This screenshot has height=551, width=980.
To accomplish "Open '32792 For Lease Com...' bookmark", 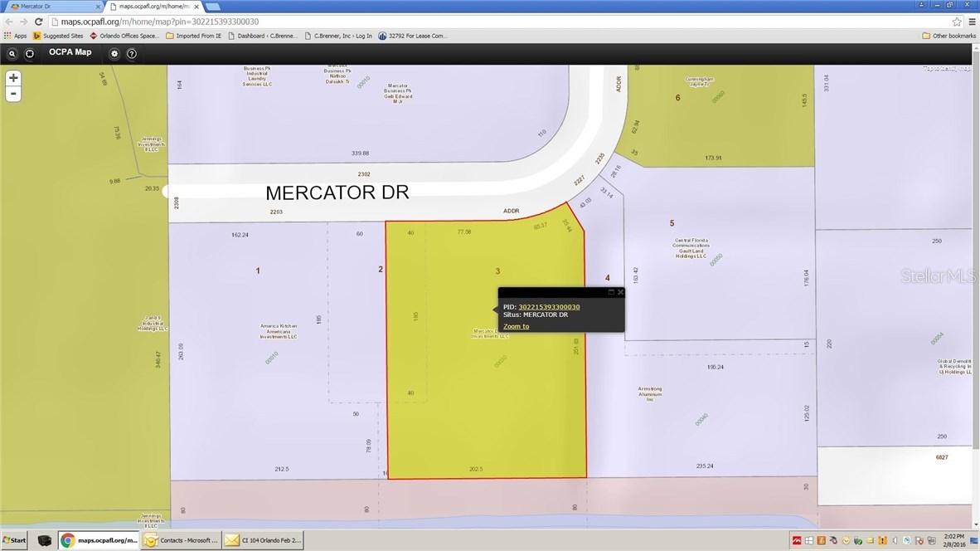I will 413,36.
